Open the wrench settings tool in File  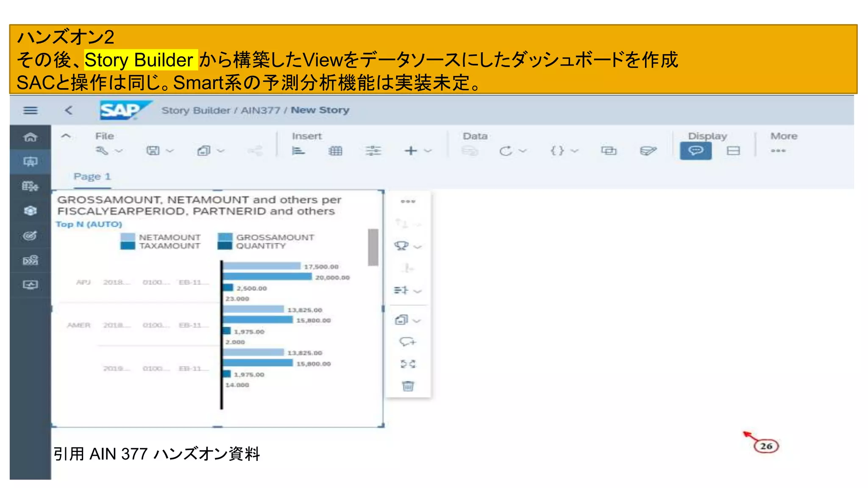click(x=102, y=151)
